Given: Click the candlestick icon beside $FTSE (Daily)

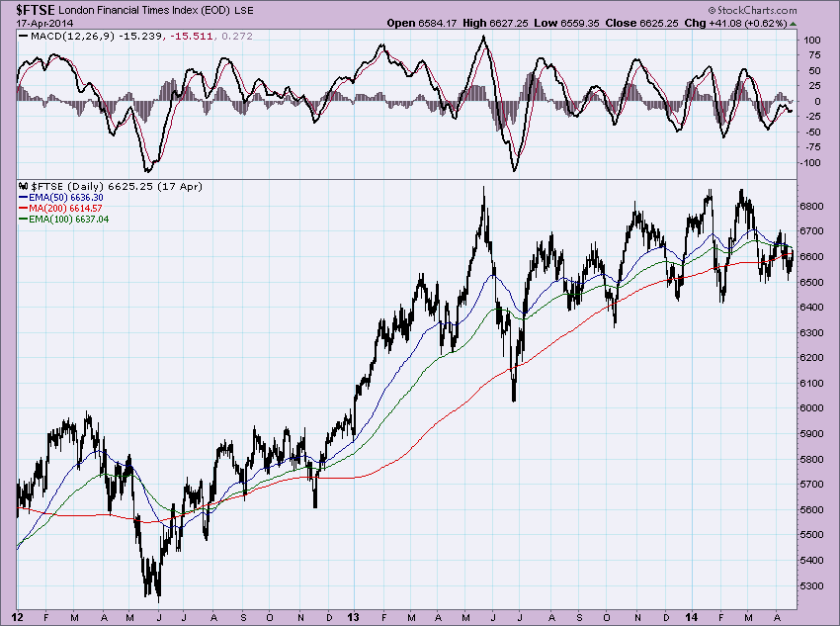Looking at the screenshot, I should click(x=23, y=187).
